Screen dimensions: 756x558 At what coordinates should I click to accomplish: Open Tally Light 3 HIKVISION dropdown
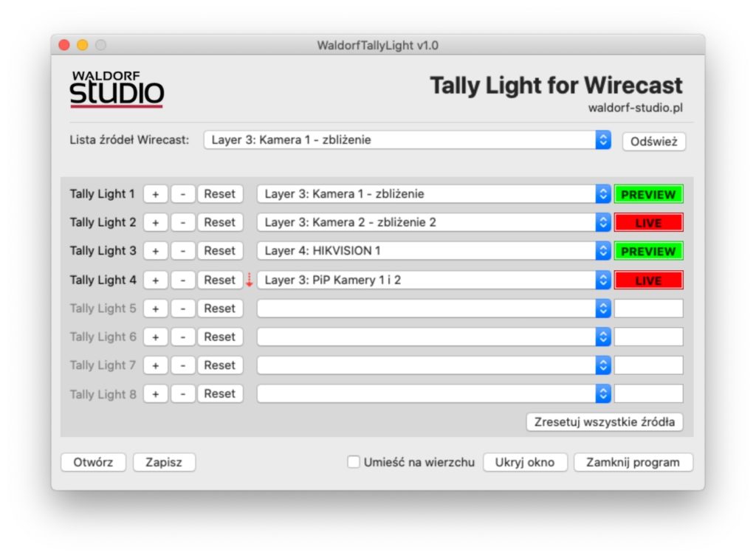[x=434, y=251]
